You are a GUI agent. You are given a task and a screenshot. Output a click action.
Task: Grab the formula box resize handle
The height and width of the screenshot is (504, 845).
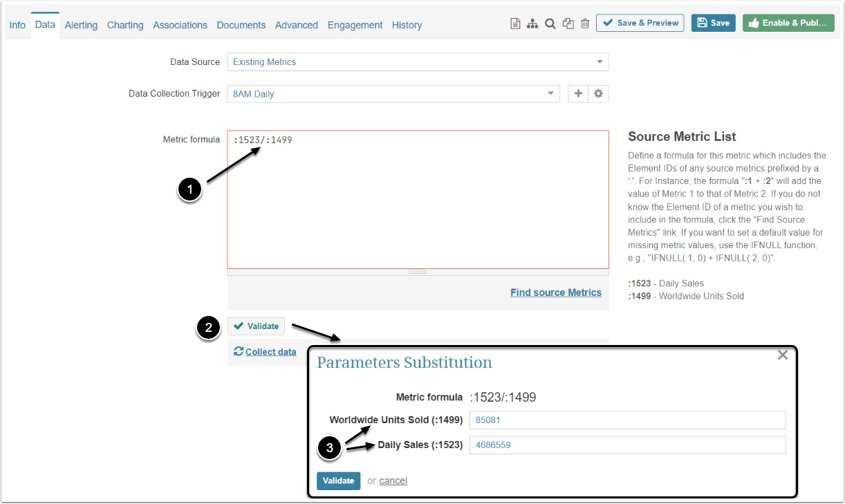point(418,272)
